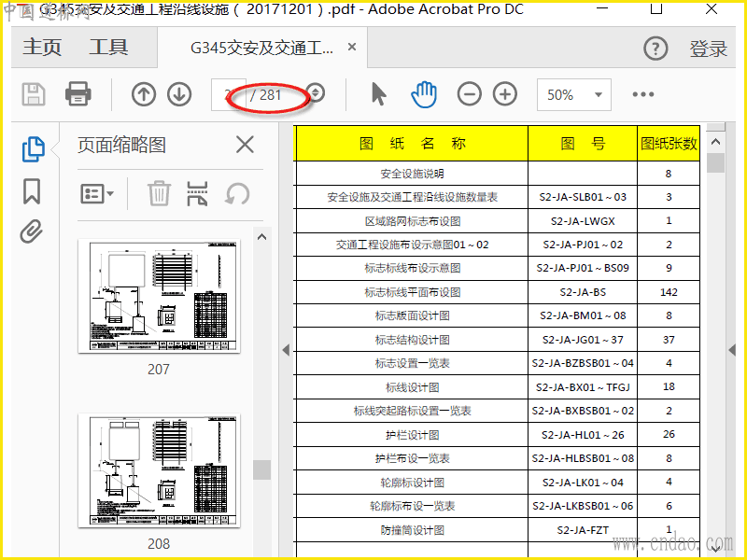Image resolution: width=747 pixels, height=560 pixels.
Task: Close the G345 document tab
Action: click(x=352, y=47)
